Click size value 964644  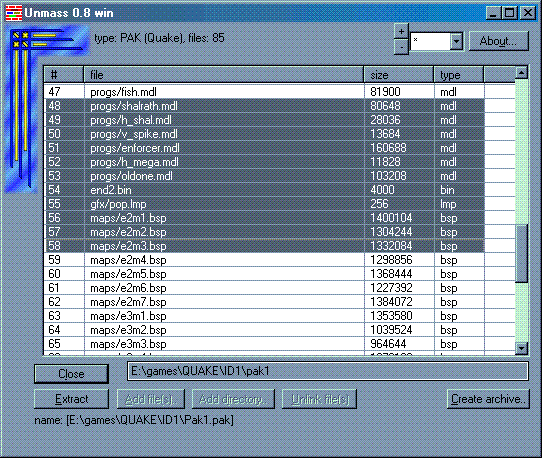[x=388, y=344]
